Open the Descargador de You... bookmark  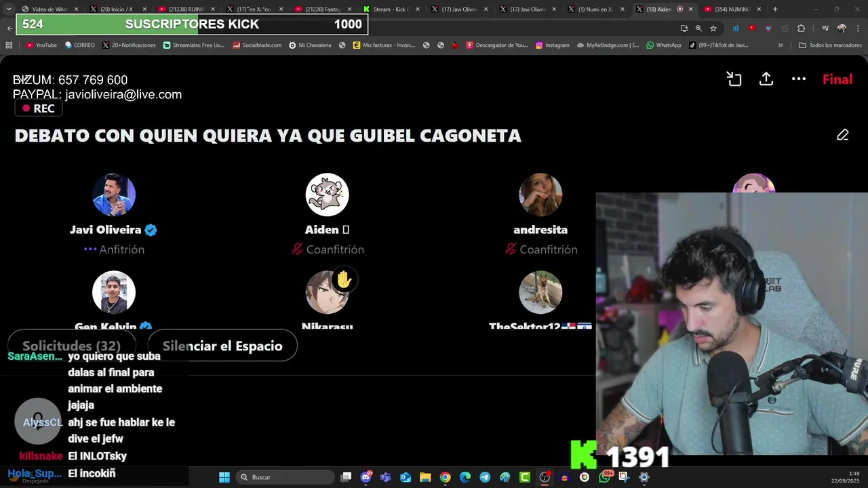(497, 45)
